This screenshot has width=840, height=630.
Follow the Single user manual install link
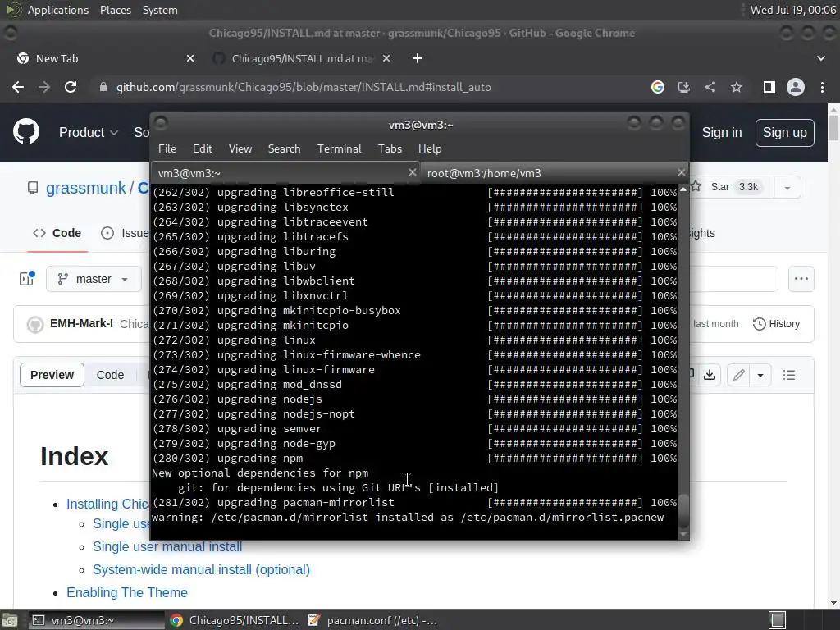(167, 546)
